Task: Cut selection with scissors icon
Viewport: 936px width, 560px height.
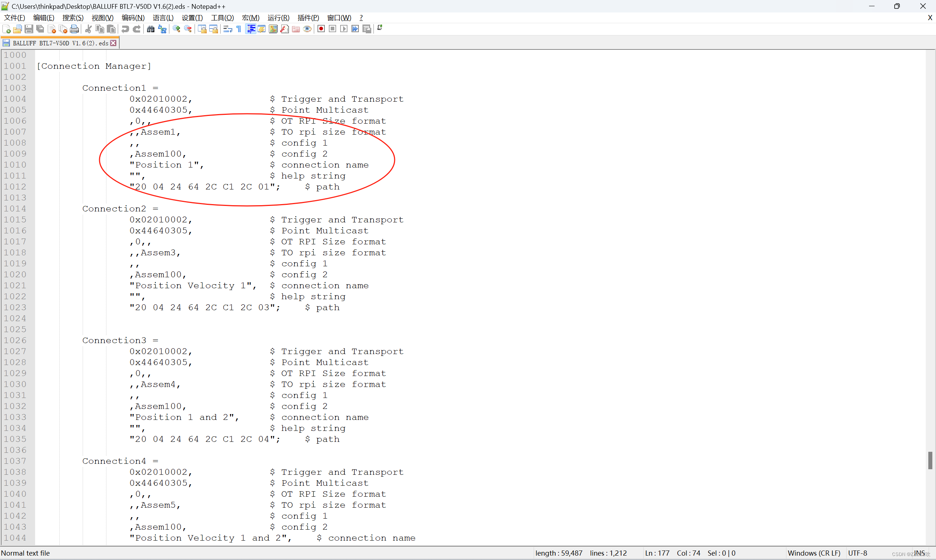Action: pos(89,29)
